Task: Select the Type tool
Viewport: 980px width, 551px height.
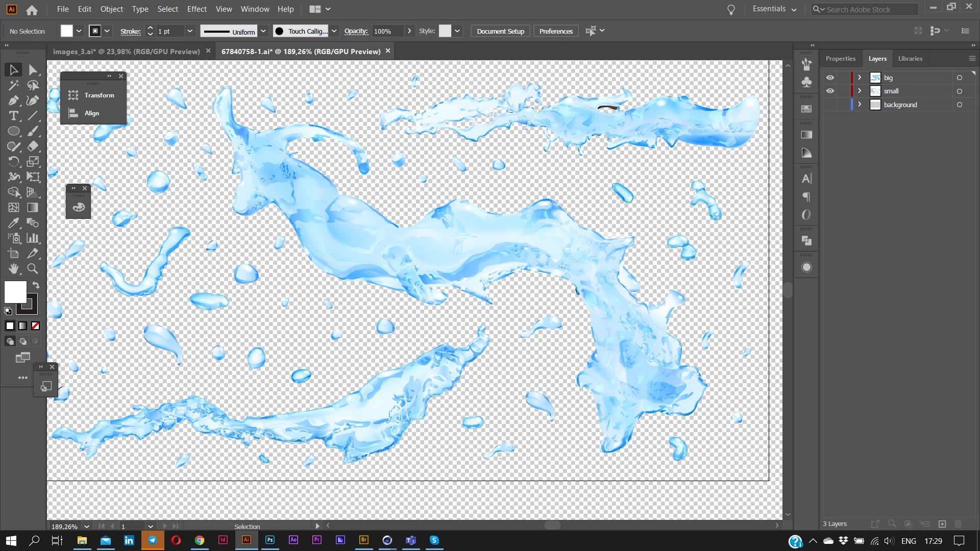Action: (x=14, y=116)
